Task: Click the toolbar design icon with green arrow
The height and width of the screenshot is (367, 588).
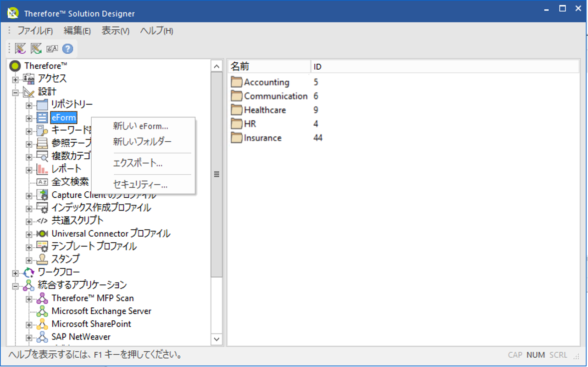Action: point(36,48)
